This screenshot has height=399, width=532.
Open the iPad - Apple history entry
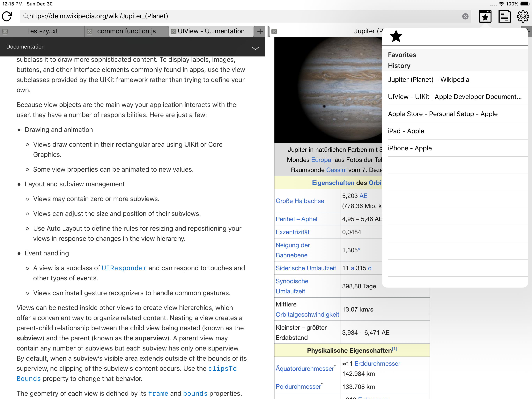(406, 131)
